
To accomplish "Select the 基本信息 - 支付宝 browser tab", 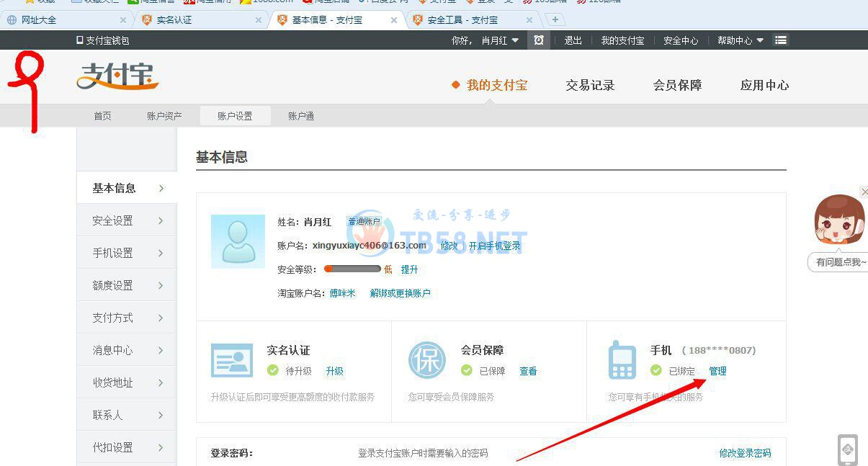I will pos(337,20).
